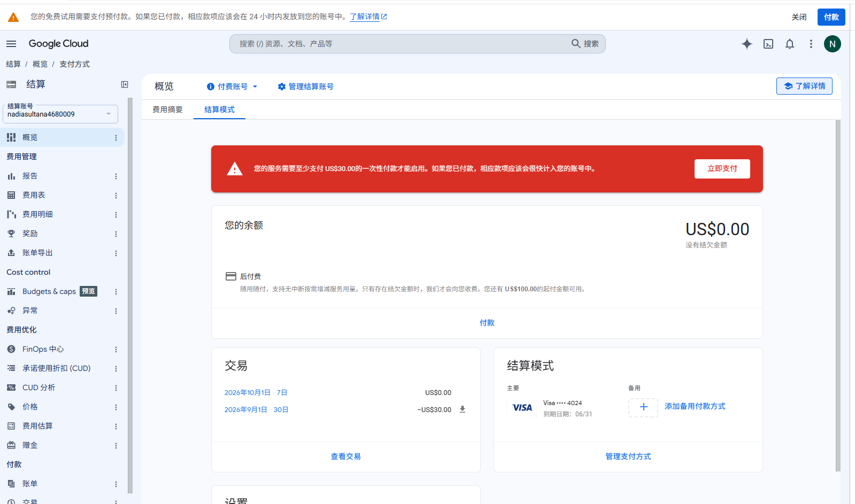The height and width of the screenshot is (504, 855).
Task: Expand the 付费账号 dropdown
Action: point(233,87)
